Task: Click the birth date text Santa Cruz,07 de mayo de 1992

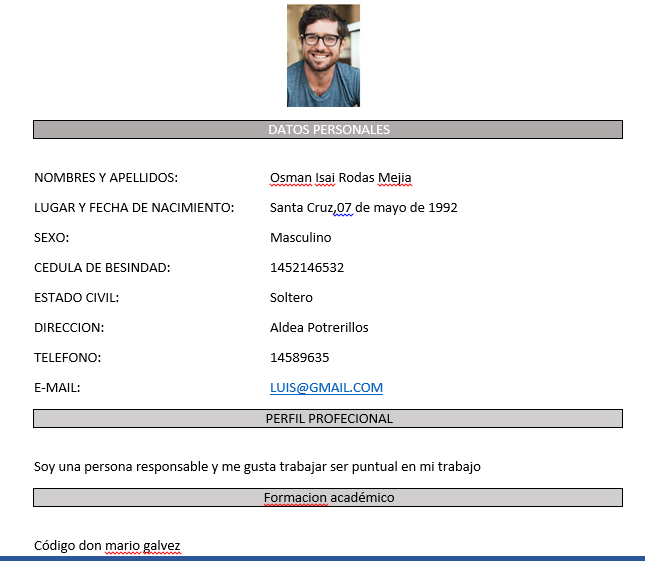Action: 364,208
